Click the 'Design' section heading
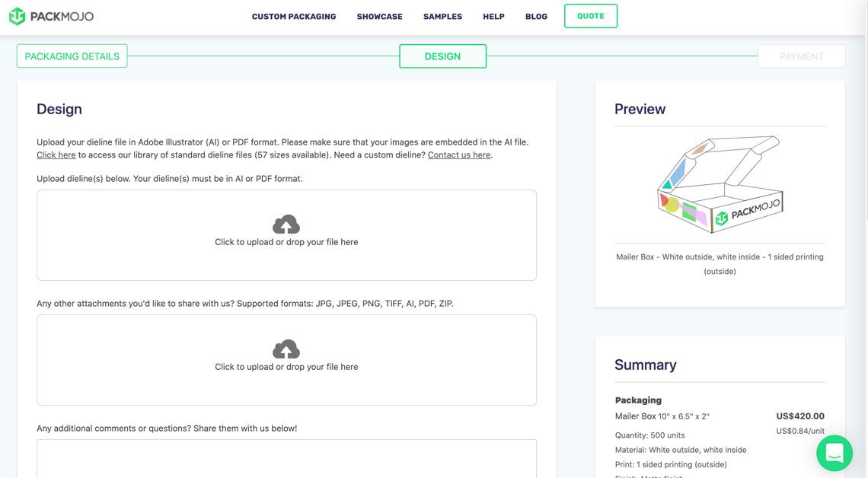Screen dimensions: 868x478 59,109
